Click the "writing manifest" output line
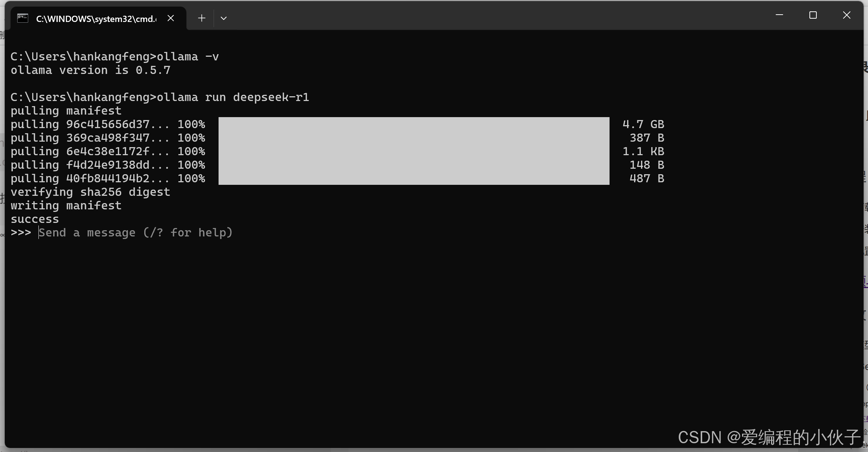This screenshot has width=868, height=452. tap(66, 206)
